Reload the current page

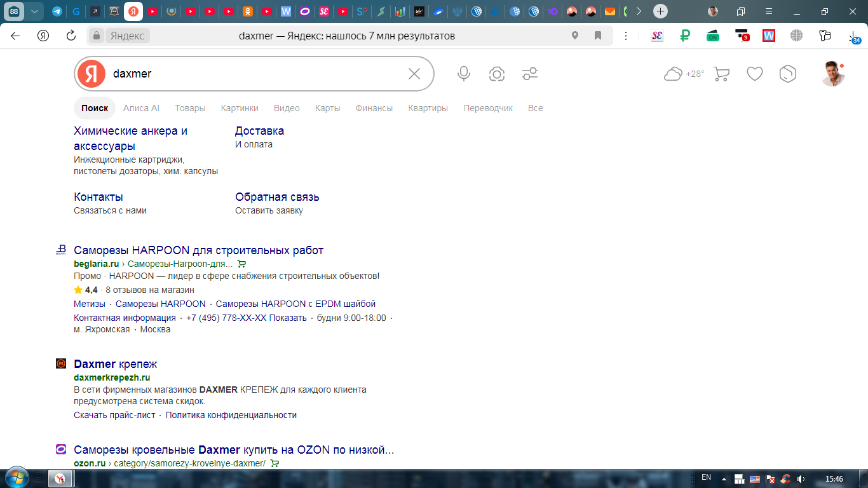[71, 36]
